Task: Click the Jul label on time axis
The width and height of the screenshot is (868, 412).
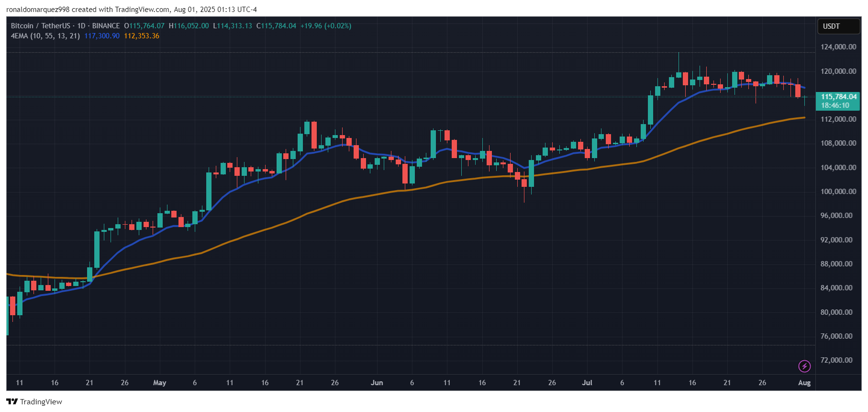Action: [x=587, y=383]
